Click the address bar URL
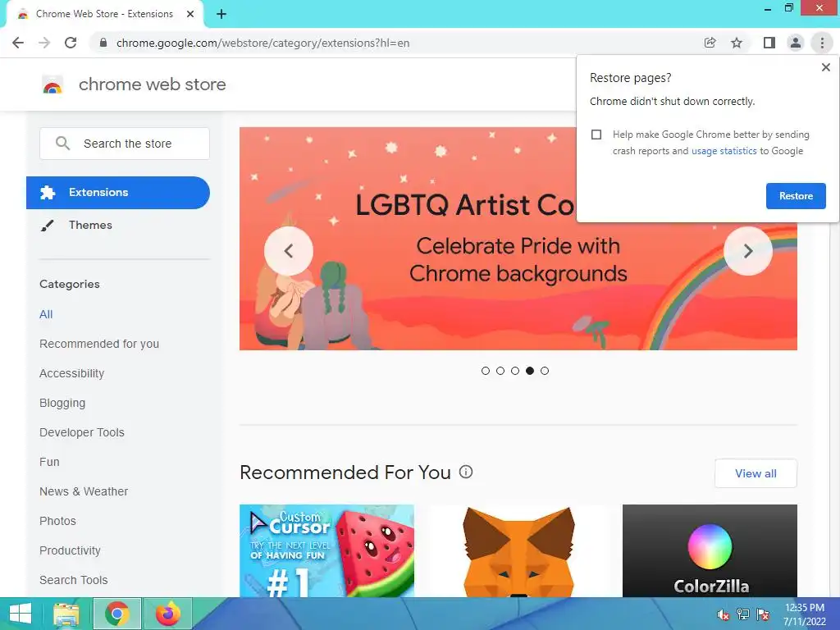Image resolution: width=840 pixels, height=630 pixels. pos(262,43)
